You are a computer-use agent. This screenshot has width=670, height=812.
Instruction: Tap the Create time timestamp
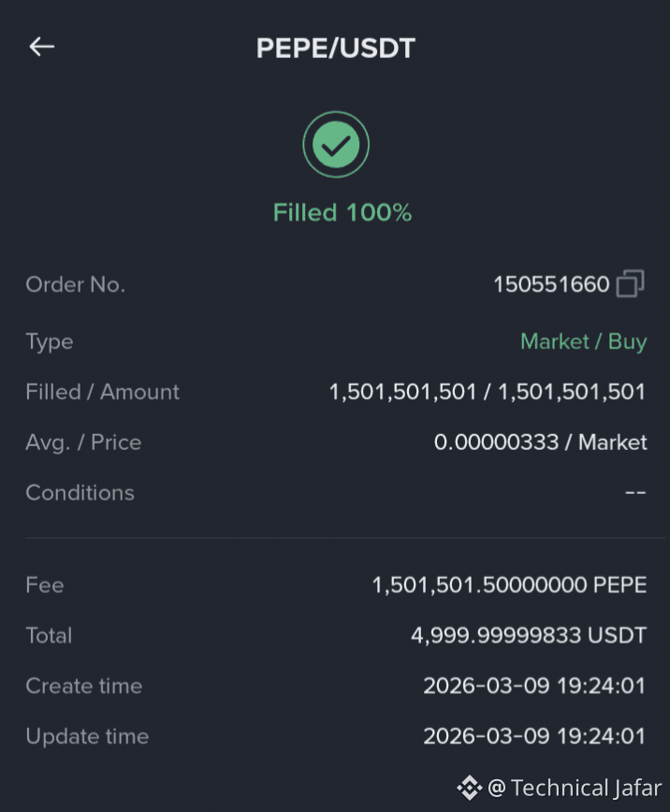tap(534, 686)
